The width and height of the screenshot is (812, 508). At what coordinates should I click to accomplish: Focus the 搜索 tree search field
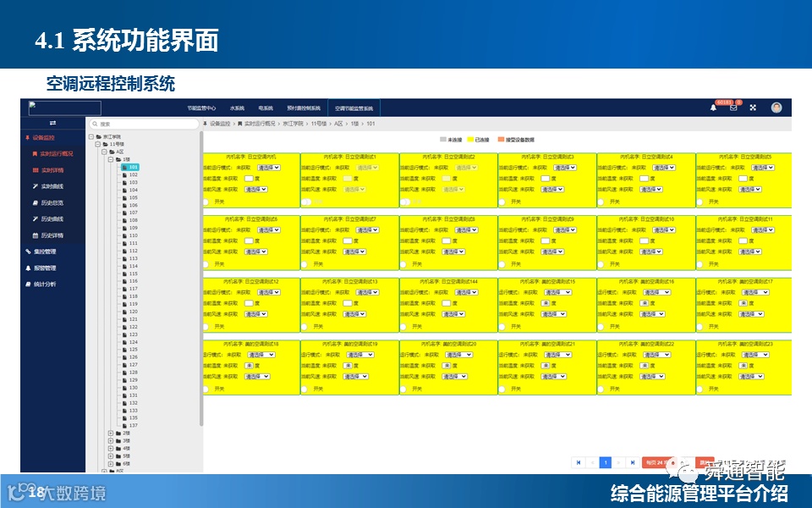click(144, 124)
